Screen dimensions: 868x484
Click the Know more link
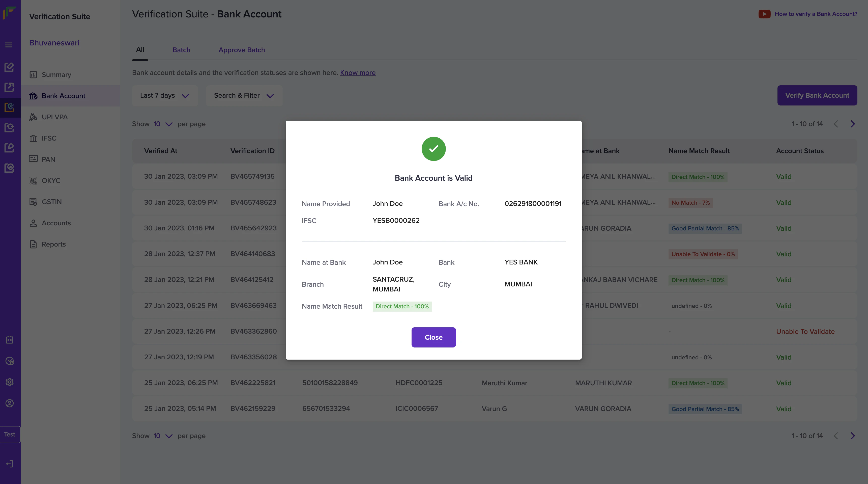pos(358,72)
